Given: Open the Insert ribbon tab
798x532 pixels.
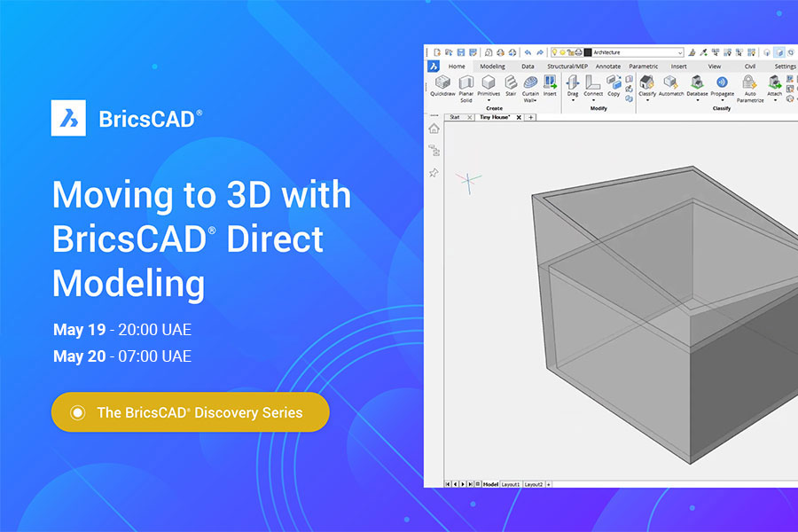Looking at the screenshot, I should (678, 66).
